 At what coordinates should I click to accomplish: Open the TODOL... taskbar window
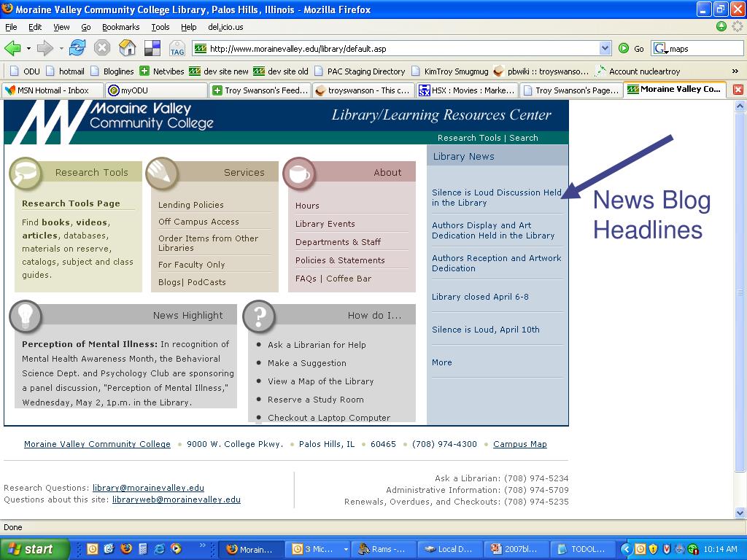pyautogui.click(x=583, y=549)
